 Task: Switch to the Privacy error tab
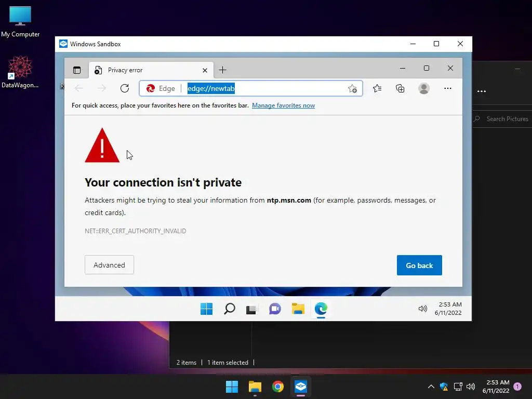coord(151,70)
